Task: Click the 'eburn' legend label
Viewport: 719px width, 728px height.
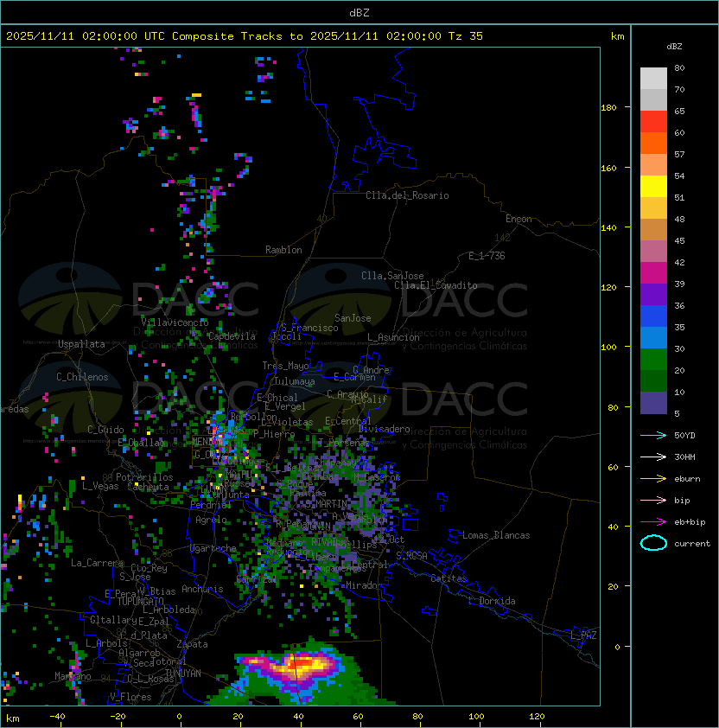Action: (x=687, y=479)
